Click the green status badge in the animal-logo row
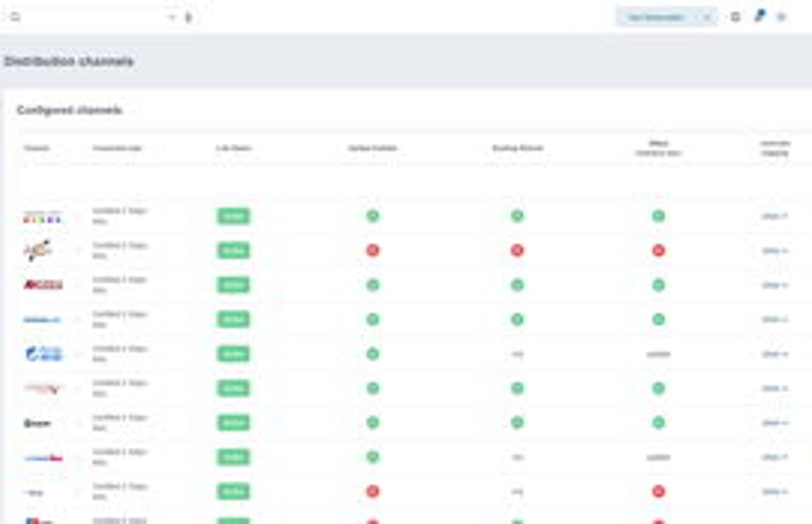 tap(233, 250)
